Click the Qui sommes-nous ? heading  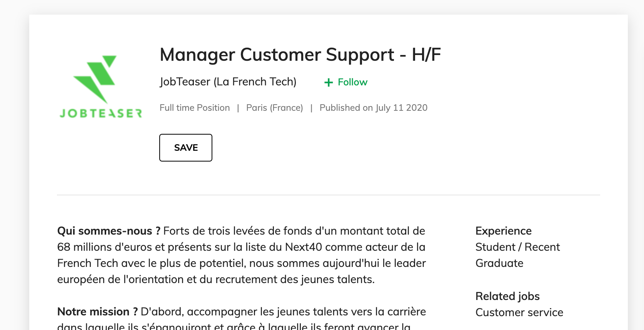[109, 231]
